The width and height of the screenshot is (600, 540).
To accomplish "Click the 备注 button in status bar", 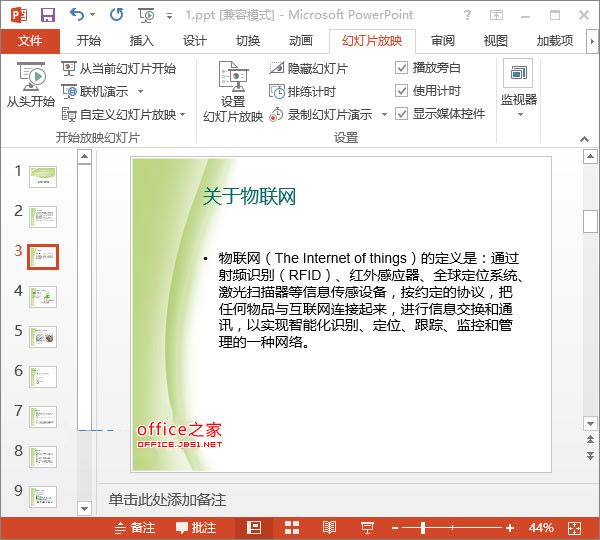I will tap(136, 527).
